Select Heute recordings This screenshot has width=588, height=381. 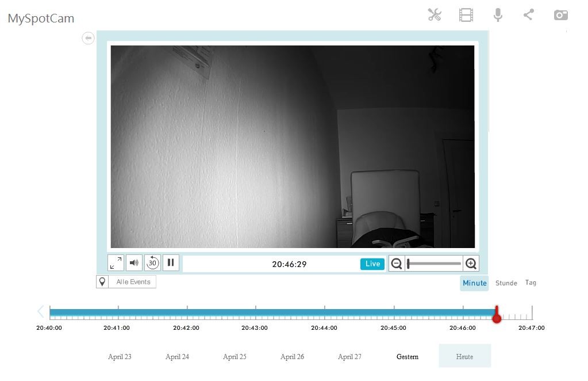point(464,356)
